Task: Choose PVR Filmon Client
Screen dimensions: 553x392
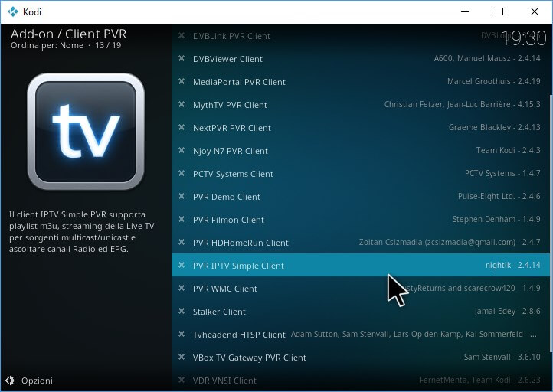Action: [x=361, y=219]
